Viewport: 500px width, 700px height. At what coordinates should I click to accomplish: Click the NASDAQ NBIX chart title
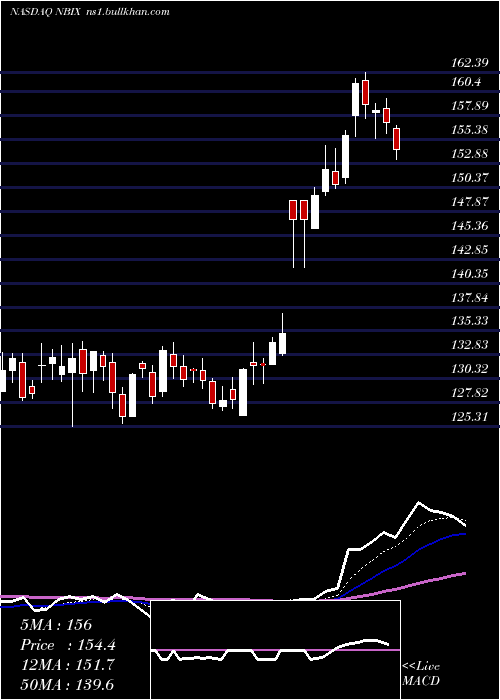(x=90, y=11)
